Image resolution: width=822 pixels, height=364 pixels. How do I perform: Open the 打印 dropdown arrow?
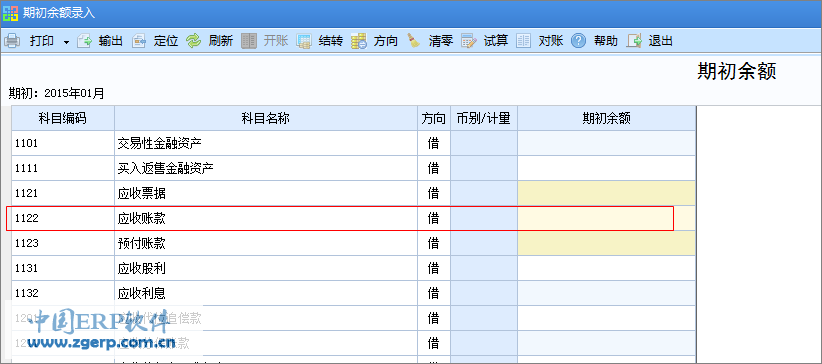click(67, 42)
